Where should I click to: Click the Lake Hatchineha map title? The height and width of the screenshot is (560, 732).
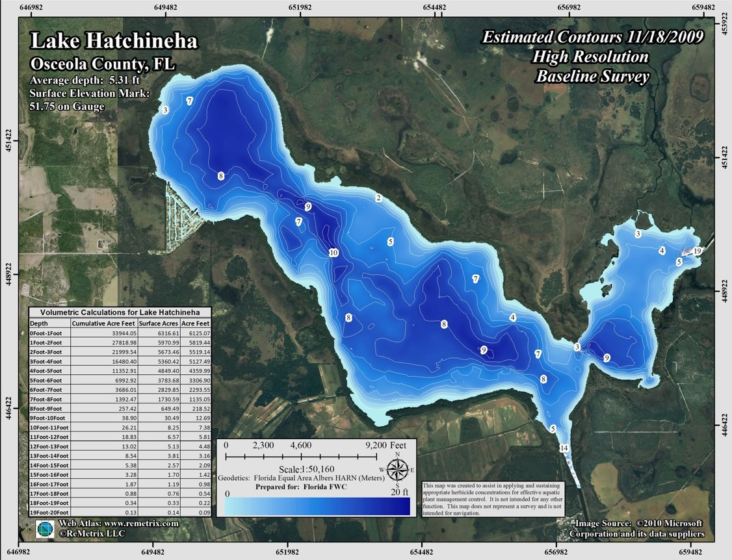coord(114,42)
